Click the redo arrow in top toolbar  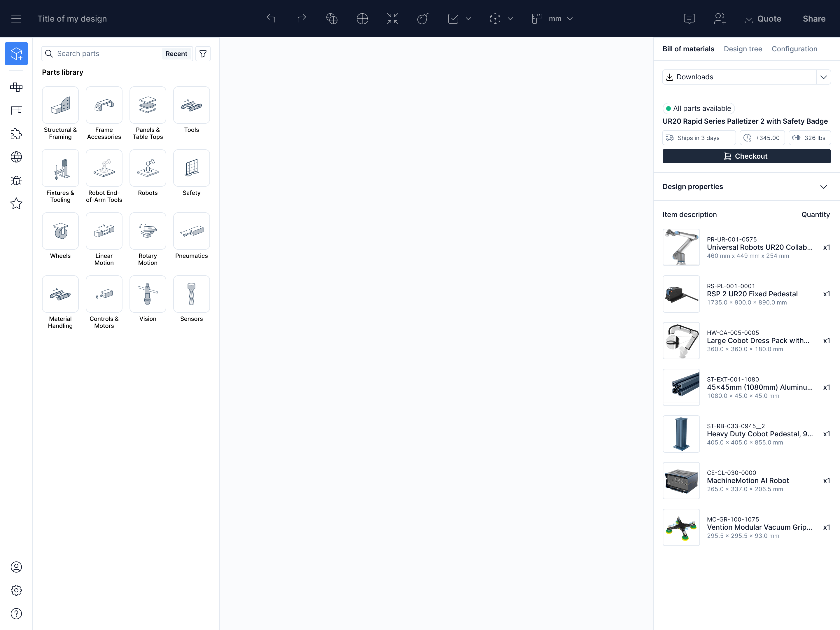coord(302,18)
